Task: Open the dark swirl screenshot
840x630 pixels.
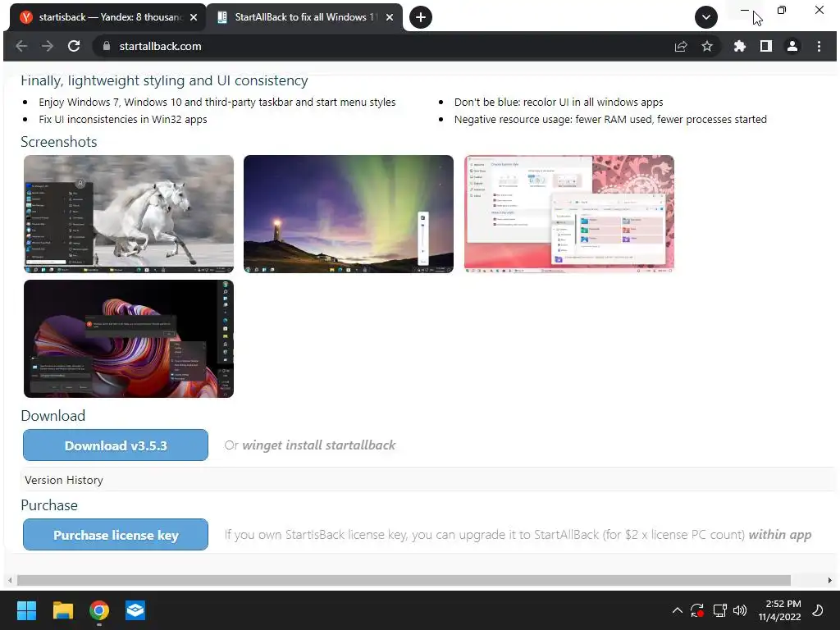Action: tap(129, 339)
